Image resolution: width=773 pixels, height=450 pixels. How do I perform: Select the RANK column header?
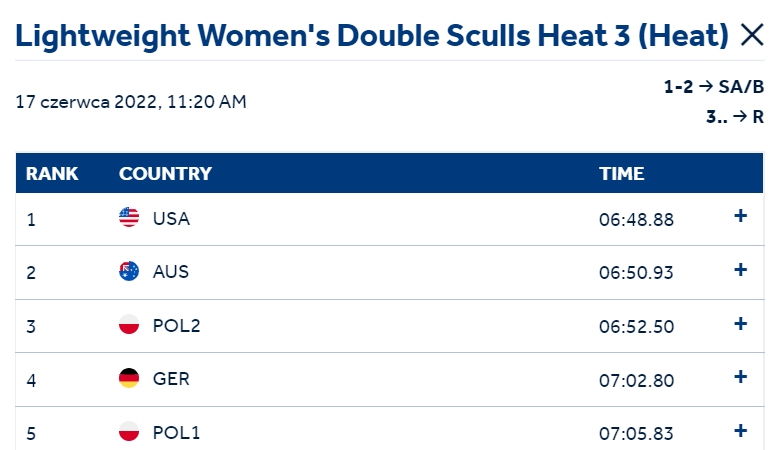click(52, 173)
